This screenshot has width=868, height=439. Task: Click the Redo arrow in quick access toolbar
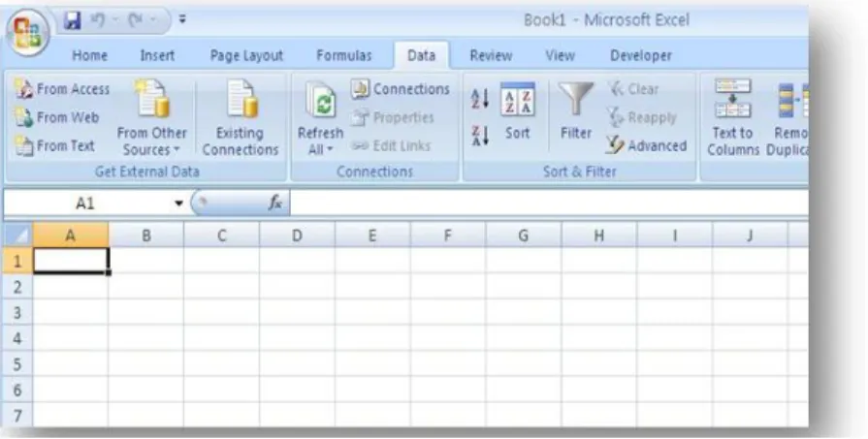pos(135,20)
